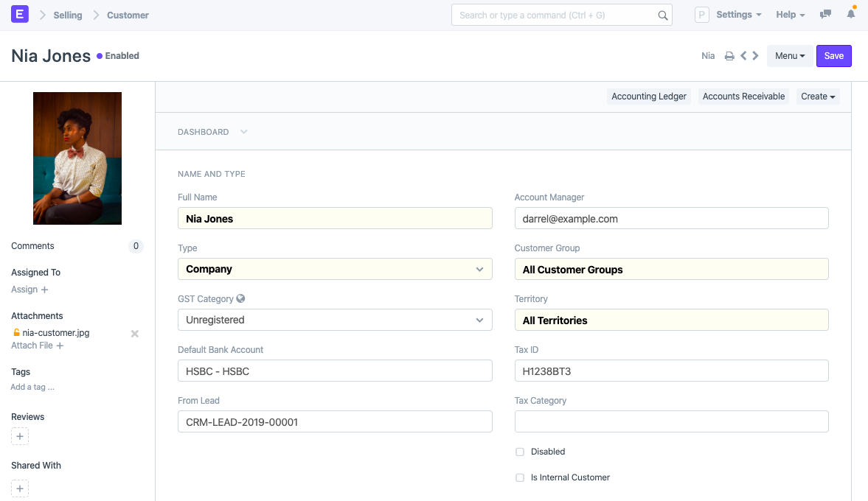This screenshot has height=501, width=868.
Task: Click the print icon beside Nia
Action: point(729,56)
